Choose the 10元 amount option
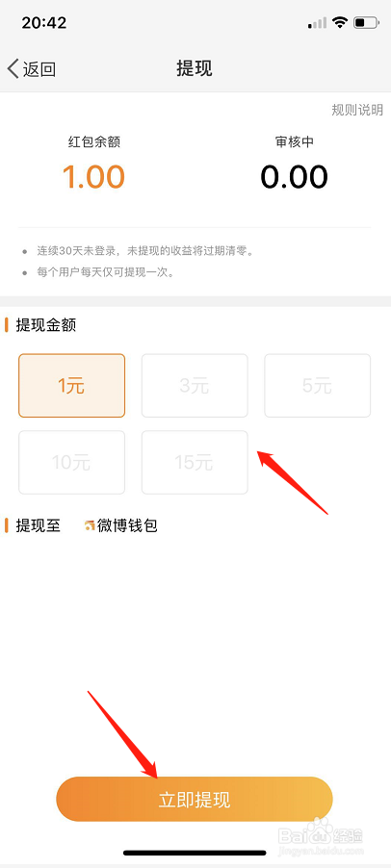The height and width of the screenshot is (868, 391). click(x=72, y=462)
